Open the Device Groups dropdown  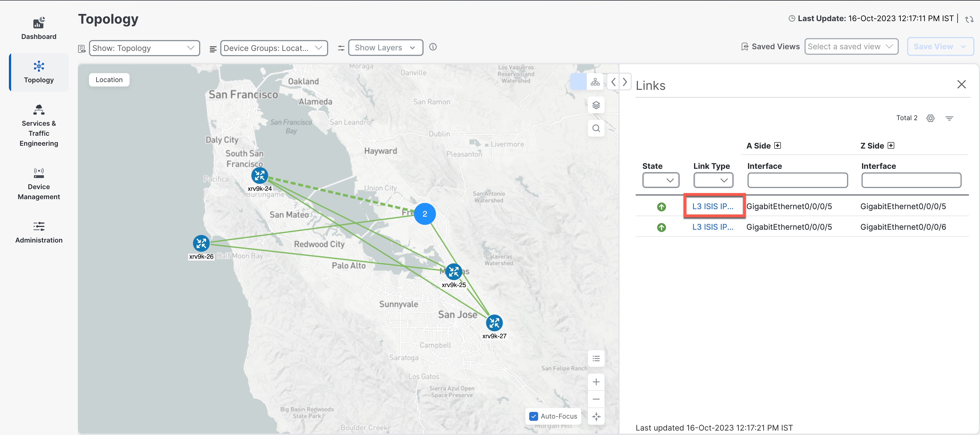(x=274, y=48)
